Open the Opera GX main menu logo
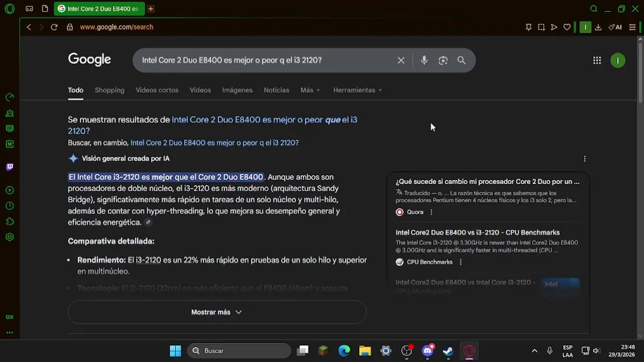The width and height of the screenshot is (644, 362). (10, 9)
